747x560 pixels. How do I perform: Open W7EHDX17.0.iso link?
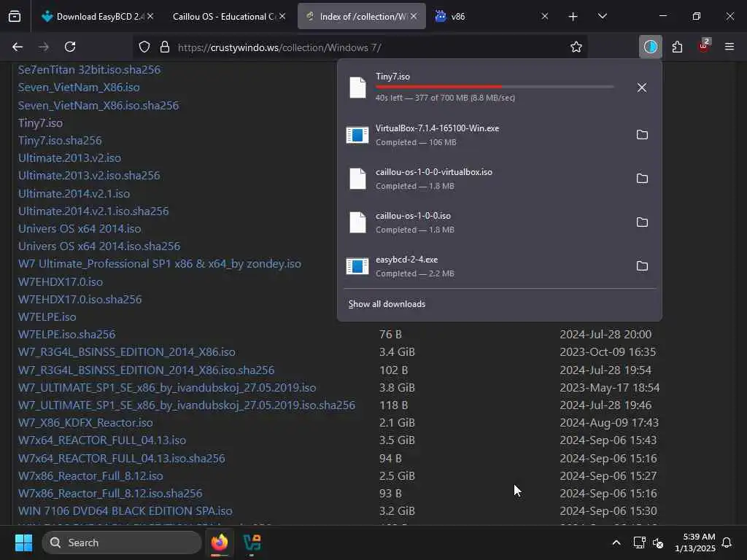point(61,282)
